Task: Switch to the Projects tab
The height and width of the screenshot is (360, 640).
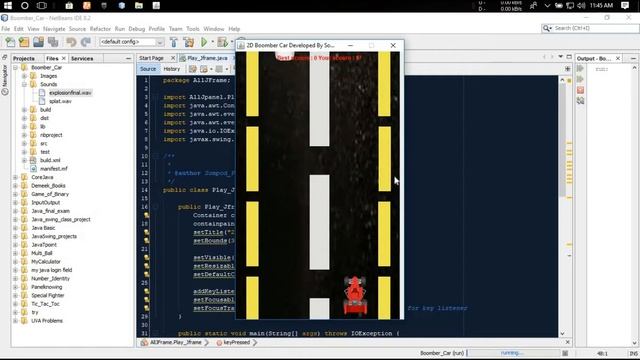Action: coord(24,58)
